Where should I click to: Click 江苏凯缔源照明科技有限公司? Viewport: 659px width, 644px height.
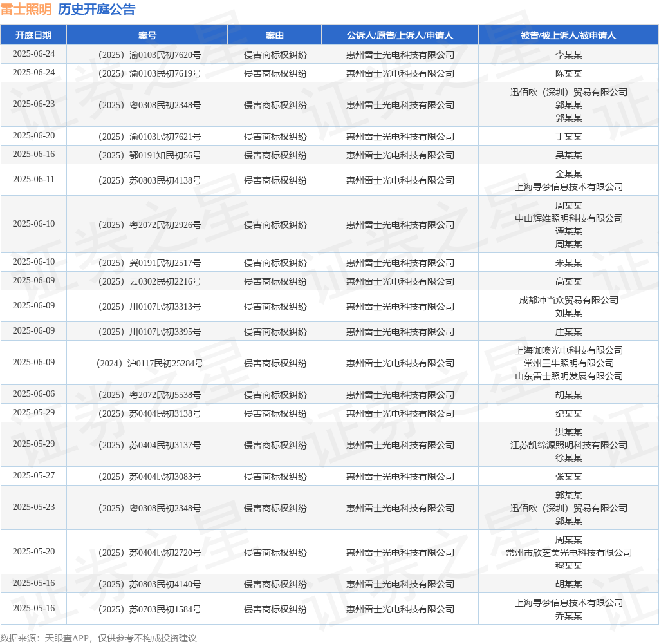569,445
